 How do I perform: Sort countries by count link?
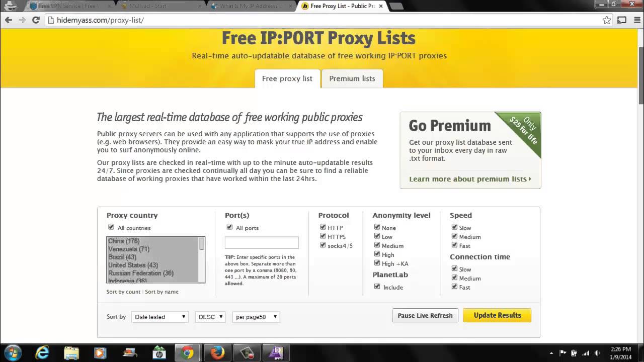123,292
